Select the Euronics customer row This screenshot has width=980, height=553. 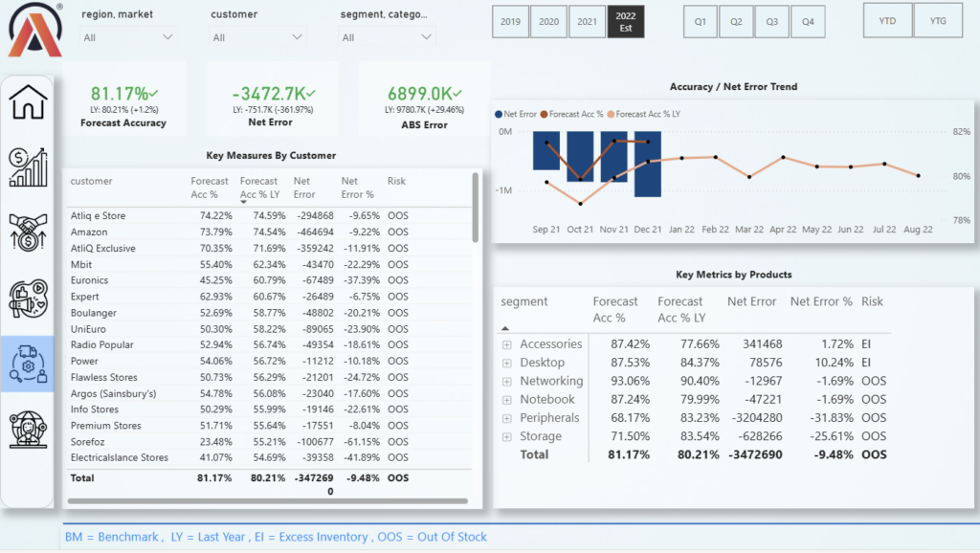[x=239, y=280]
